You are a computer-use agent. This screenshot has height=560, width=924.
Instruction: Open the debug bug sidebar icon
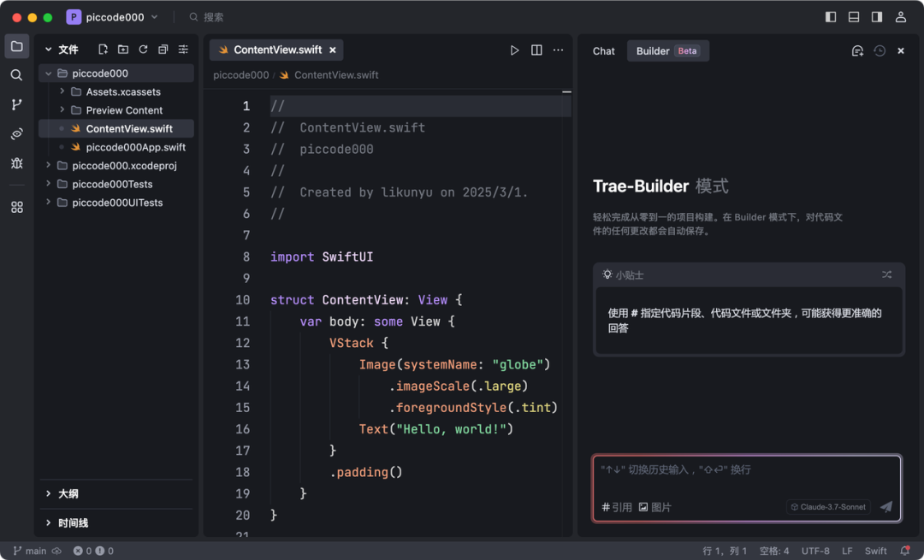pos(16,163)
